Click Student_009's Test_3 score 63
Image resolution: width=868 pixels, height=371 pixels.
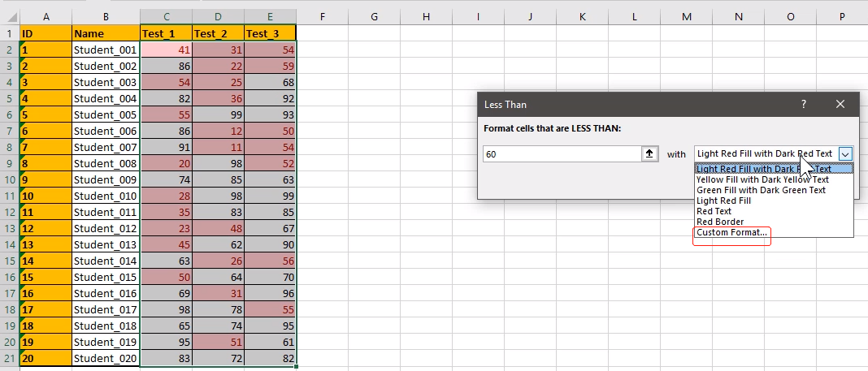[x=270, y=179]
